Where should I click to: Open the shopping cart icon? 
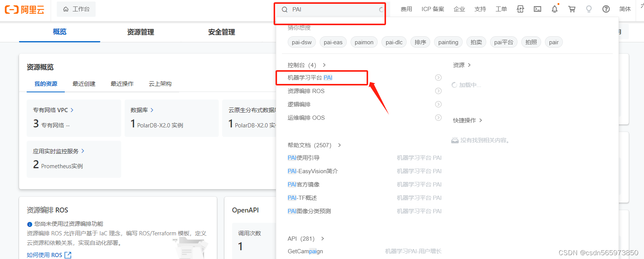pos(572,9)
